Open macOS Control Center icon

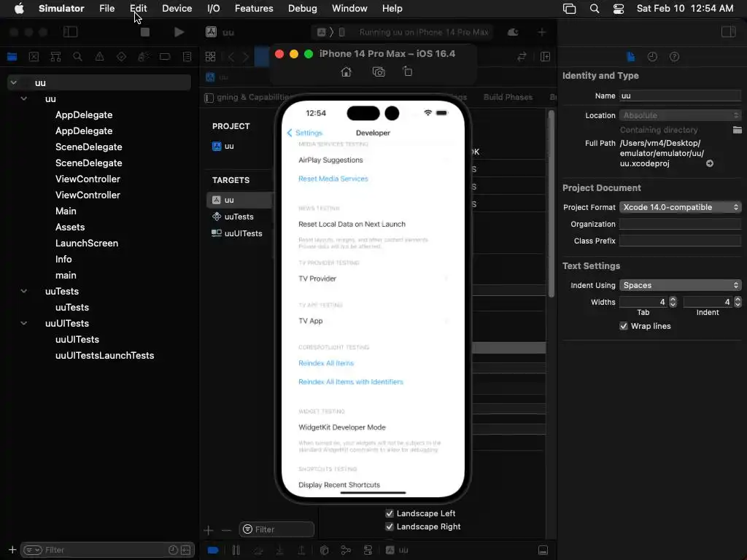pyautogui.click(x=619, y=8)
